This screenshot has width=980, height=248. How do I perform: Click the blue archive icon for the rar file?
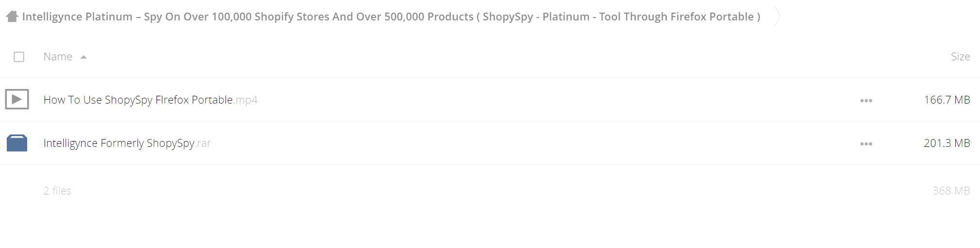(x=17, y=143)
